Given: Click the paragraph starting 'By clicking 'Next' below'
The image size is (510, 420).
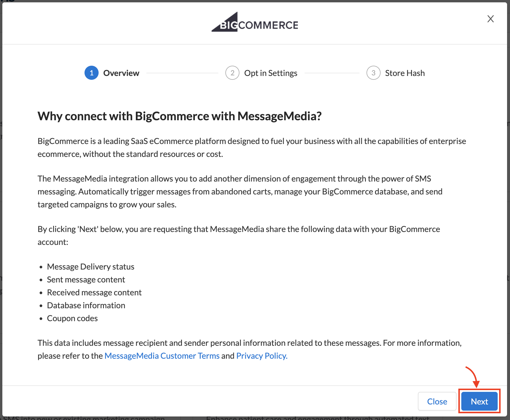Looking at the screenshot, I should click(x=239, y=236).
